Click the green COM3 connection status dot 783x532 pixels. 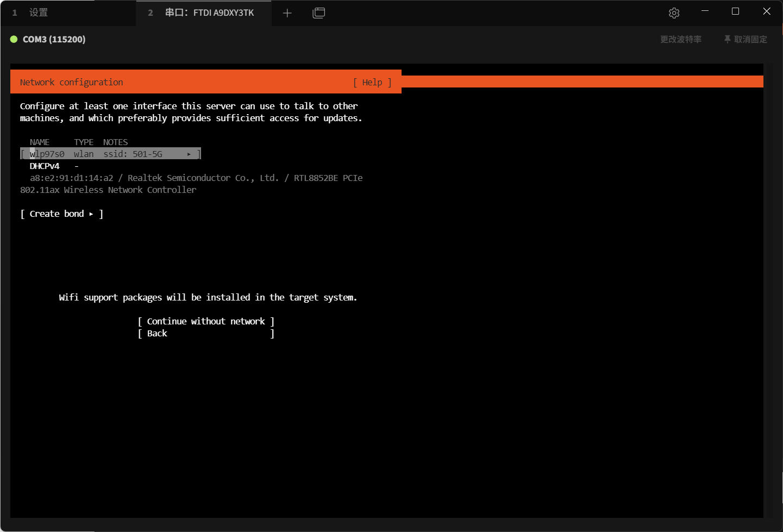click(x=14, y=39)
